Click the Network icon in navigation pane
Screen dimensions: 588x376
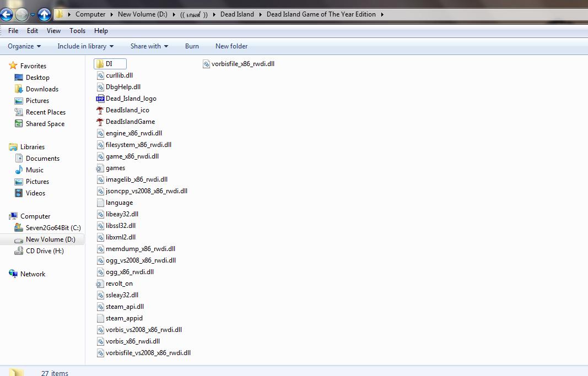tap(13, 274)
